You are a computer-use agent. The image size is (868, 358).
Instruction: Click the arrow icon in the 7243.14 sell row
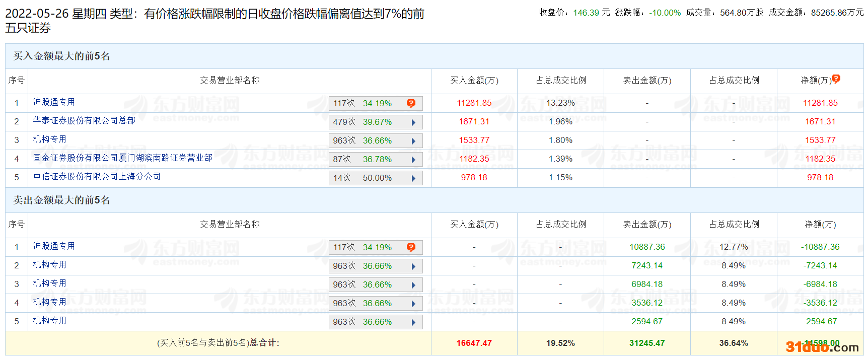click(x=413, y=266)
